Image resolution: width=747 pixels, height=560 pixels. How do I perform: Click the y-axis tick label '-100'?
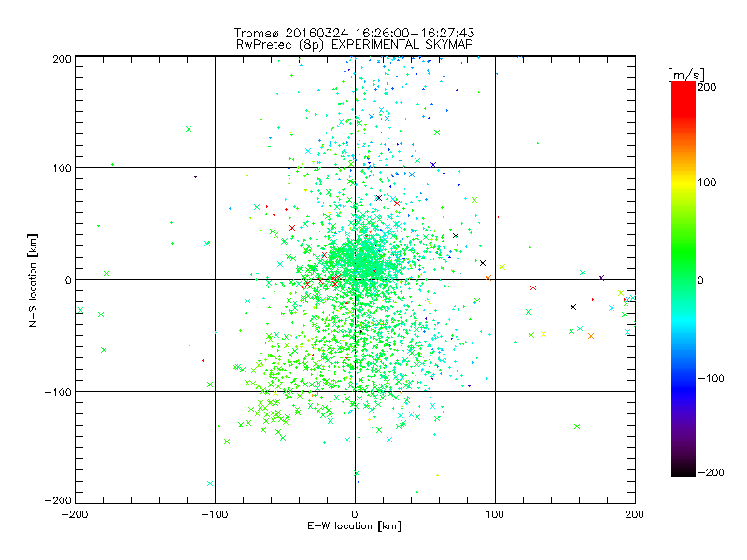[58, 392]
